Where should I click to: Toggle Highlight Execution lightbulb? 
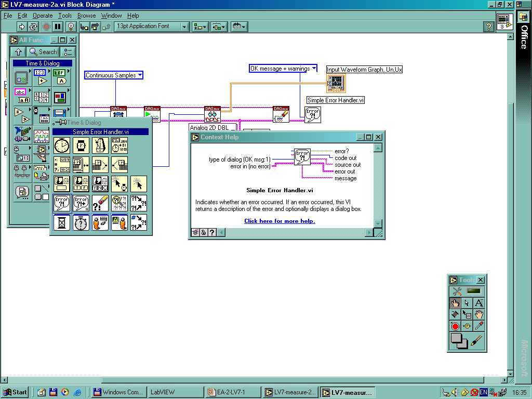[x=71, y=26]
